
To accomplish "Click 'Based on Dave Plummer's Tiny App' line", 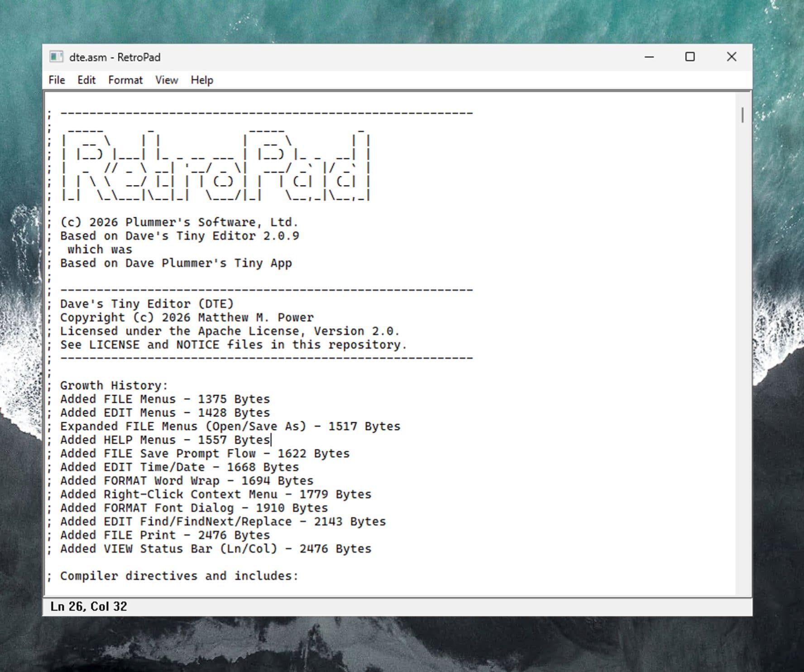I will [176, 263].
